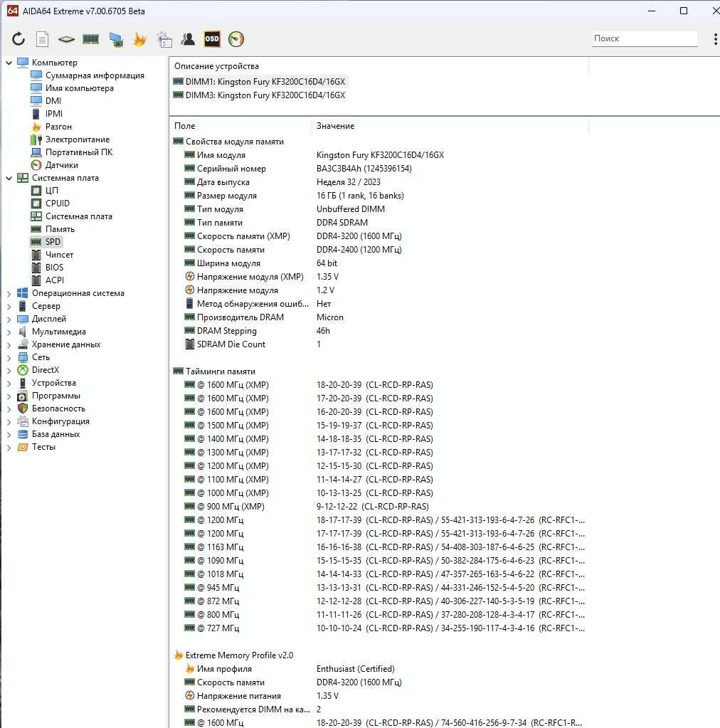Open the Report document icon in toolbar
The image size is (720, 728).
[42, 39]
